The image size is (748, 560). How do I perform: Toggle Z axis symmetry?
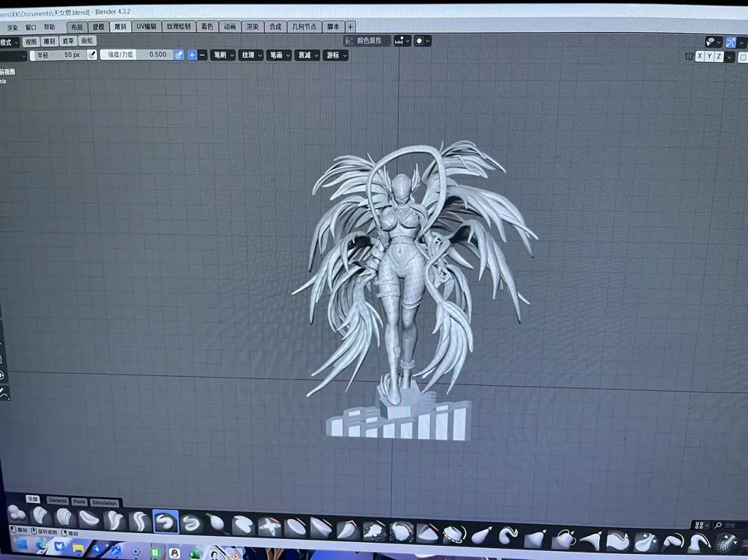tap(718, 57)
